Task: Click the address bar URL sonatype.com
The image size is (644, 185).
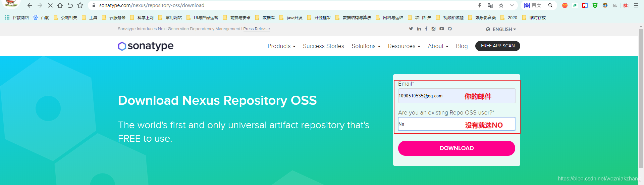Action: pyautogui.click(x=152, y=5)
